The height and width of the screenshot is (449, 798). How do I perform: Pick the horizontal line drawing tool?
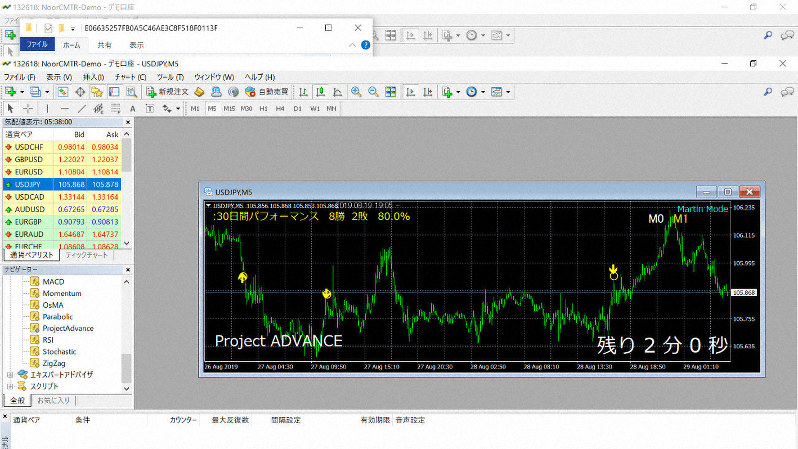coord(64,108)
